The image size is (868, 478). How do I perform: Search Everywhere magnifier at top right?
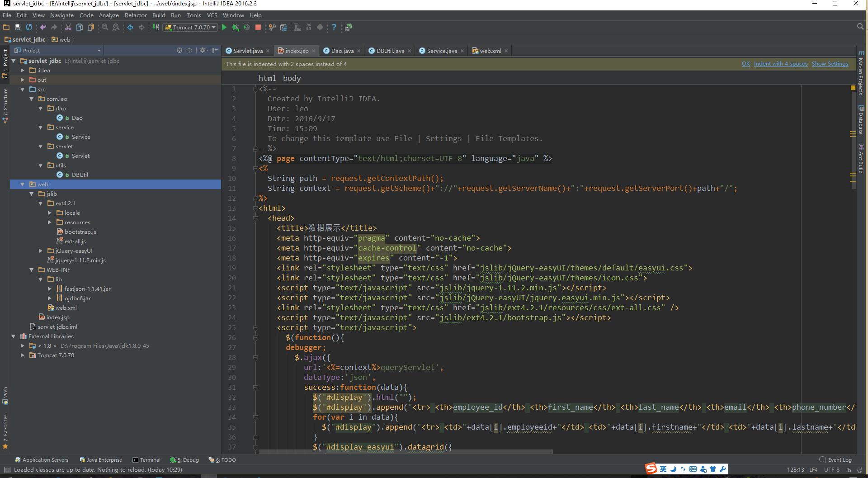pyautogui.click(x=860, y=27)
